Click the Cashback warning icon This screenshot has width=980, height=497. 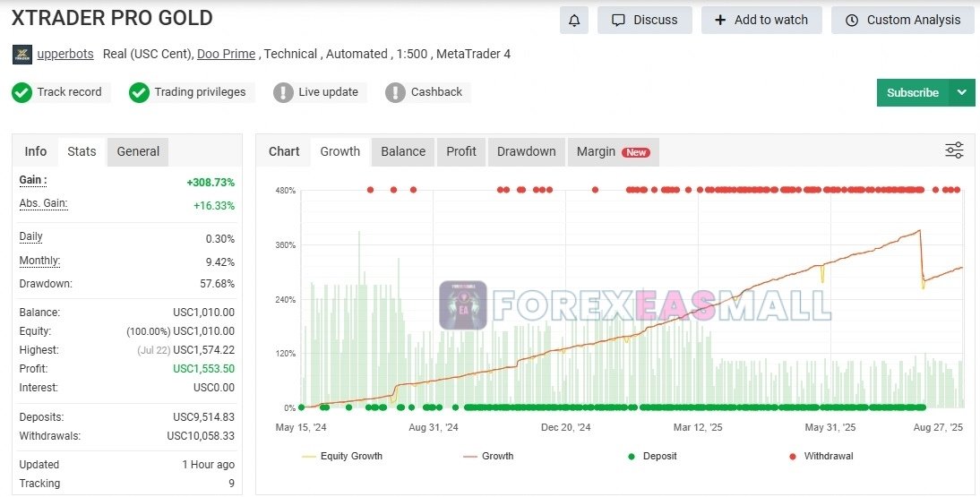[395, 92]
